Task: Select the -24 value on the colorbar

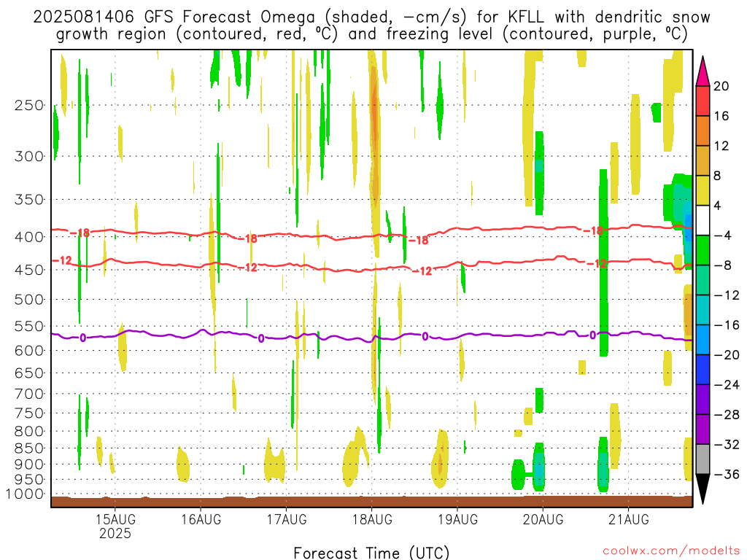Action: 727,384
